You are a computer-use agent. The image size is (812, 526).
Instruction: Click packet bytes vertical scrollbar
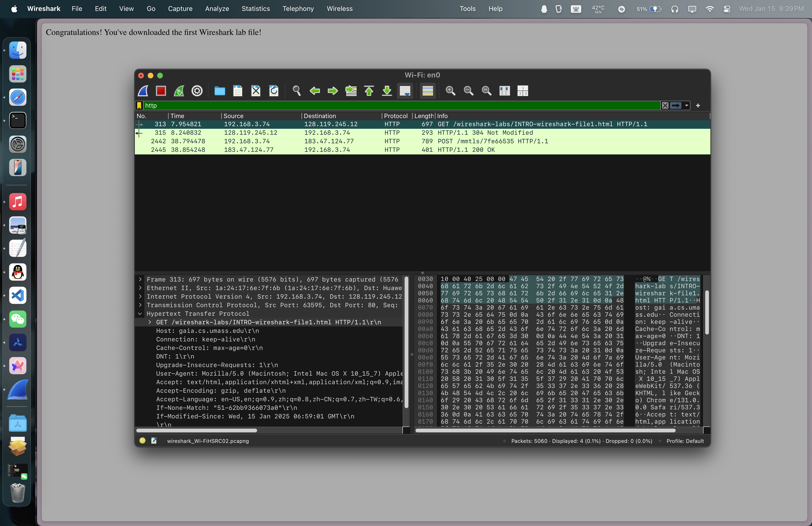tap(707, 312)
